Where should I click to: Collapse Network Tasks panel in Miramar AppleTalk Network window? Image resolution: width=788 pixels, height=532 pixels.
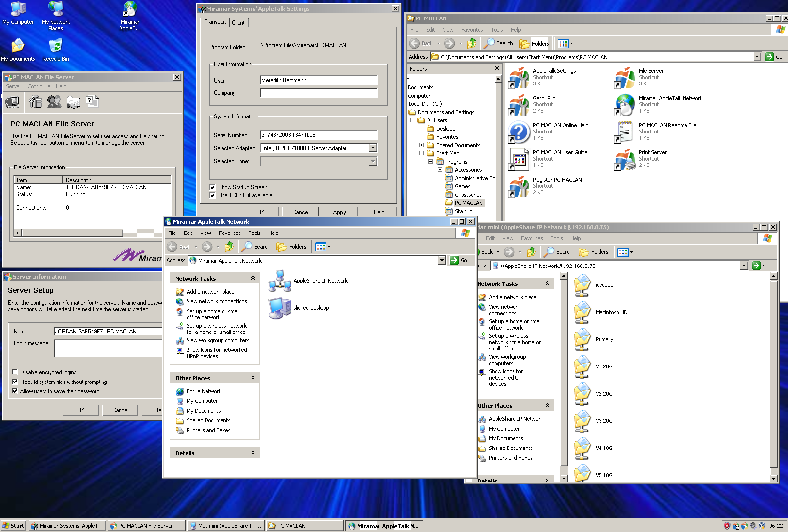[x=253, y=278]
